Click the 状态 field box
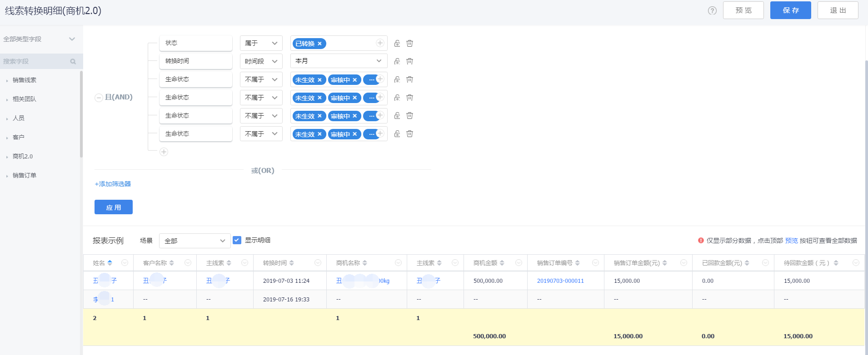 point(196,43)
